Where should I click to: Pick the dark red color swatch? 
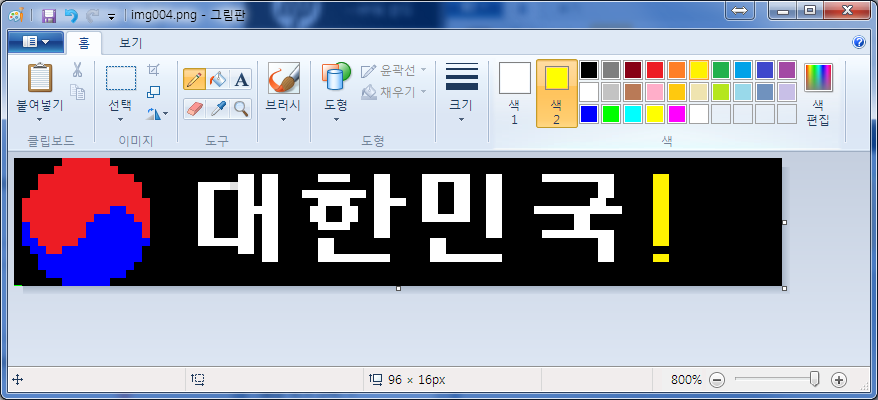point(633,70)
